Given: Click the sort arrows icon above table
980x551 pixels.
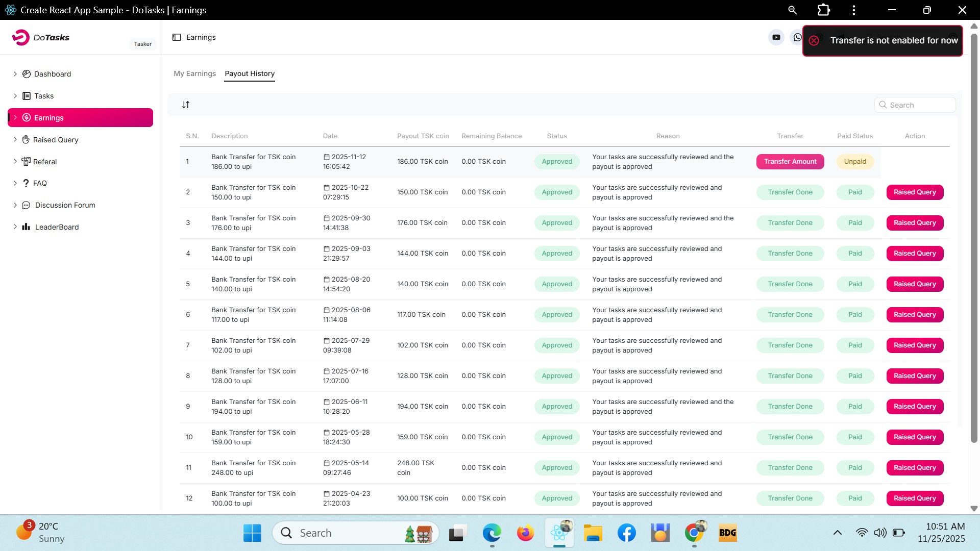Looking at the screenshot, I should click(186, 105).
